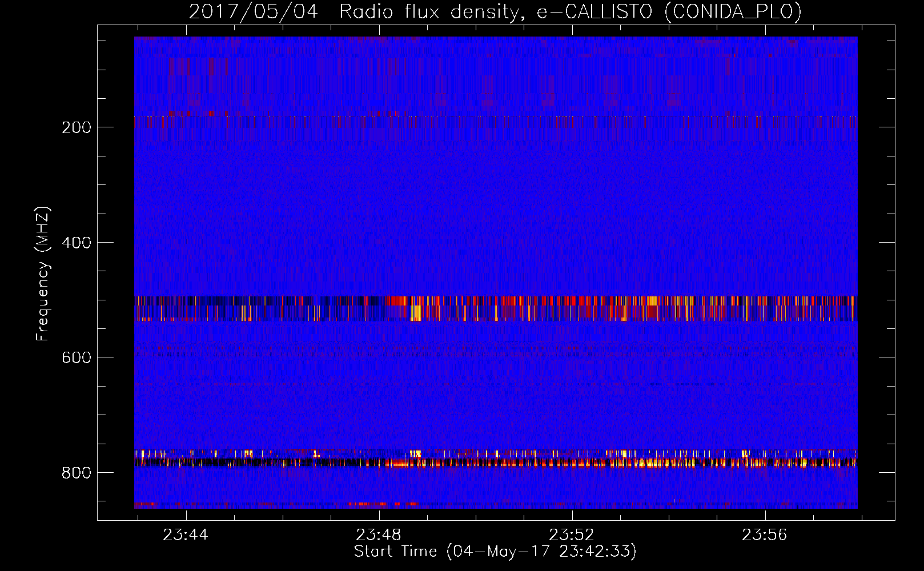
Task: Click the 'Start Time (04-May-17 23:42:33)' label
Action: [x=495, y=552]
